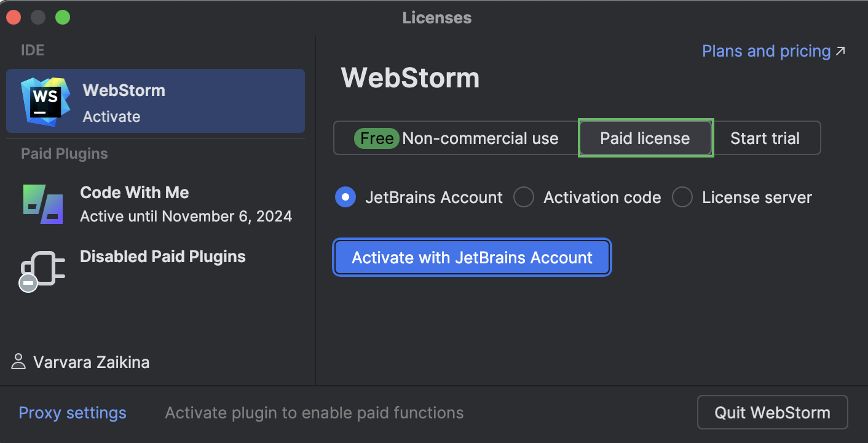
Task: Click the red traffic light window control
Action: click(14, 17)
